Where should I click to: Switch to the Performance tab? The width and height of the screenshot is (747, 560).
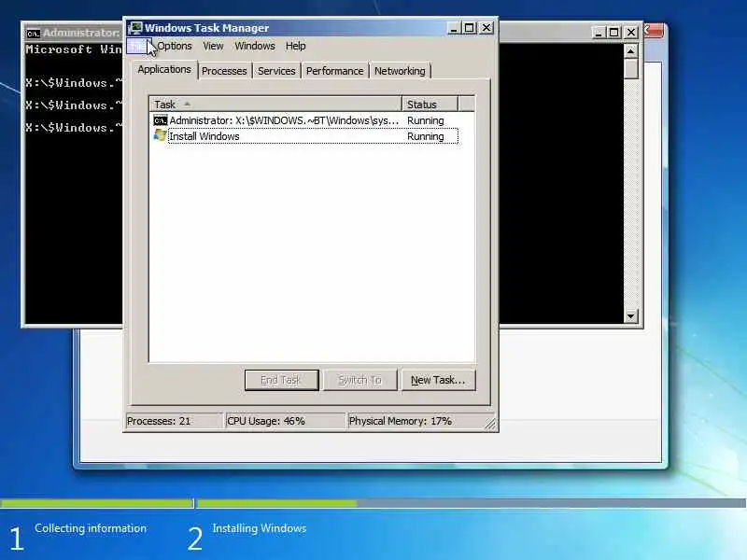[334, 71]
